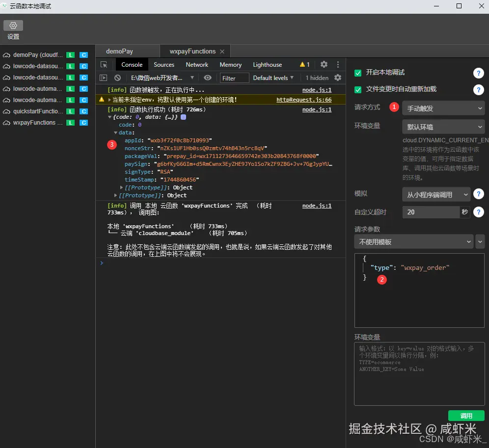Click the L badge on quickstartFunctio row

coord(71,111)
